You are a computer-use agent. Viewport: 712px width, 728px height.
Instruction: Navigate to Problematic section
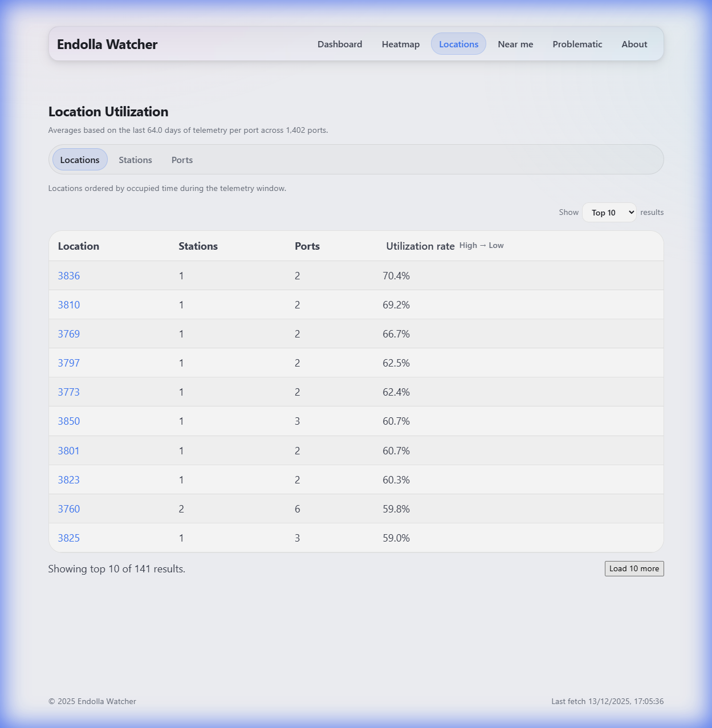tap(577, 44)
